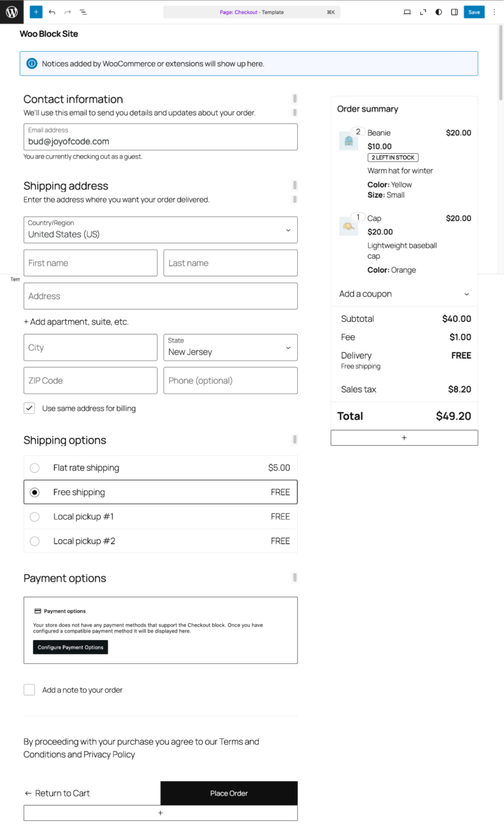Viewport: 504px width, 826px height.
Task: Click the email address input field
Action: pos(160,139)
